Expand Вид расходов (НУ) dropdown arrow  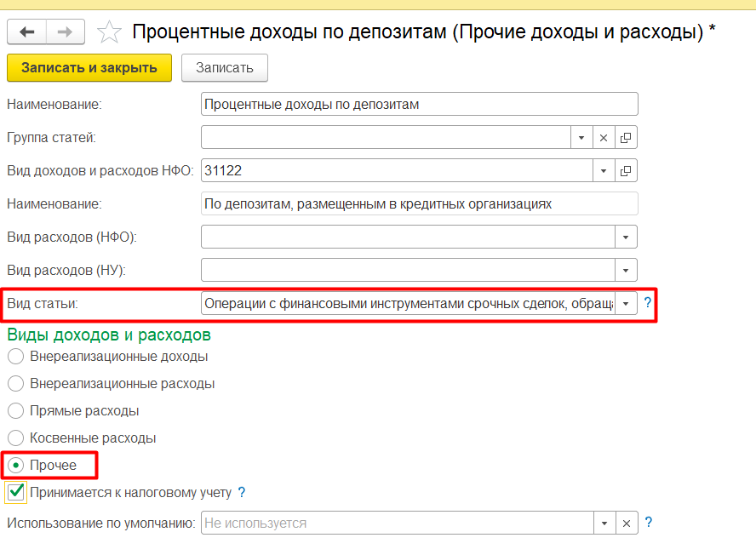[626, 270]
